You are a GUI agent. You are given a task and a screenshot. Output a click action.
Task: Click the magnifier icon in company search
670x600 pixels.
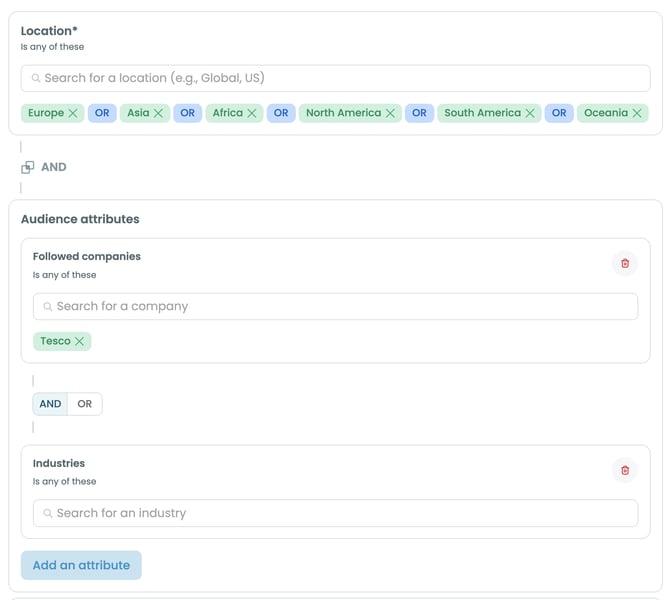point(48,306)
